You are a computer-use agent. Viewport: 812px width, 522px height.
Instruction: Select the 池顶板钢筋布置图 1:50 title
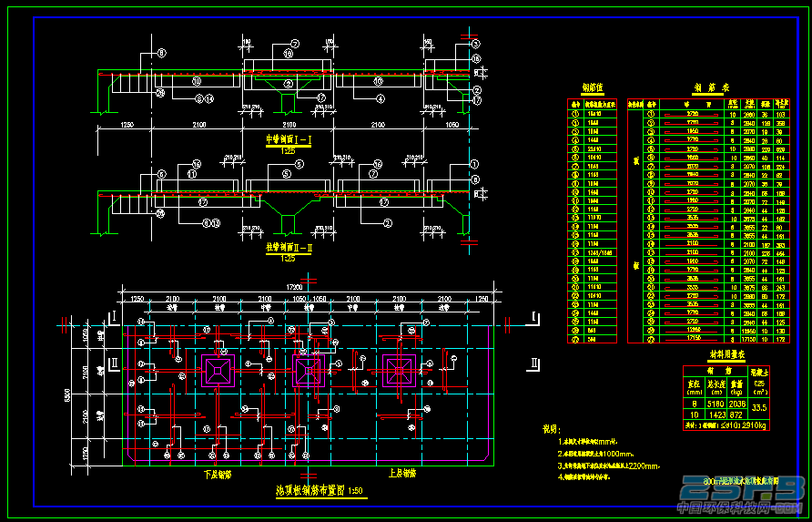tap(322, 490)
